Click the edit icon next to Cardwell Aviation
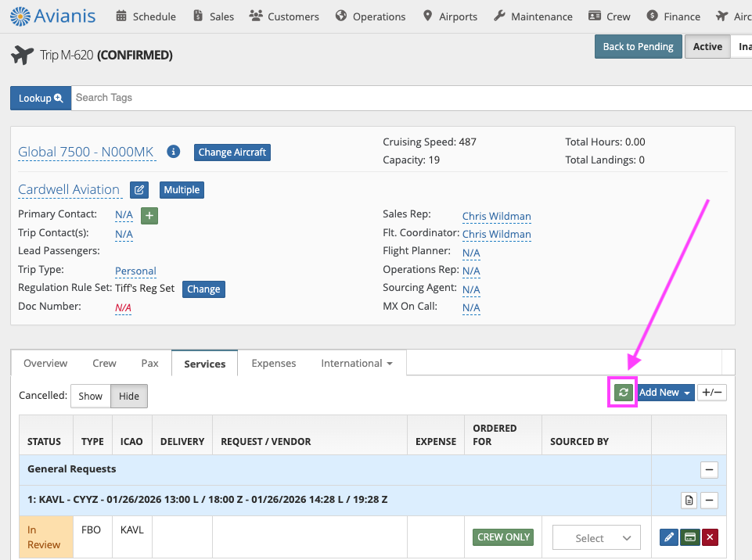The height and width of the screenshot is (560, 752). tap(139, 190)
